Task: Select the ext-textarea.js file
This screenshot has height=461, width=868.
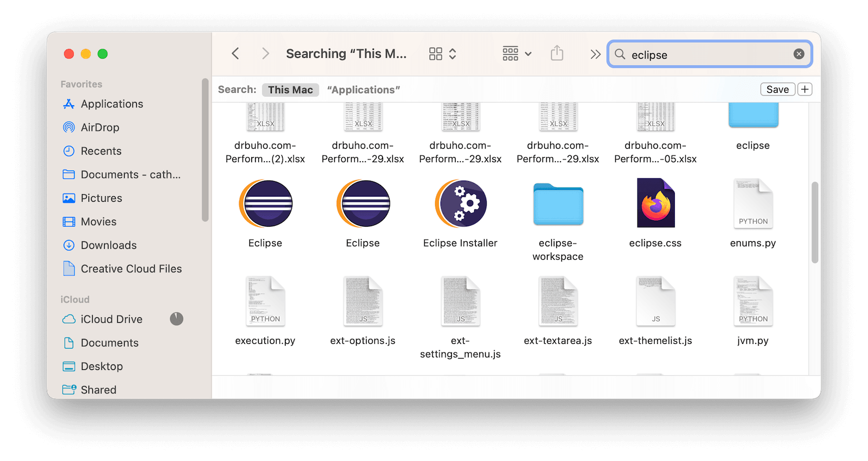Action: pos(558,301)
